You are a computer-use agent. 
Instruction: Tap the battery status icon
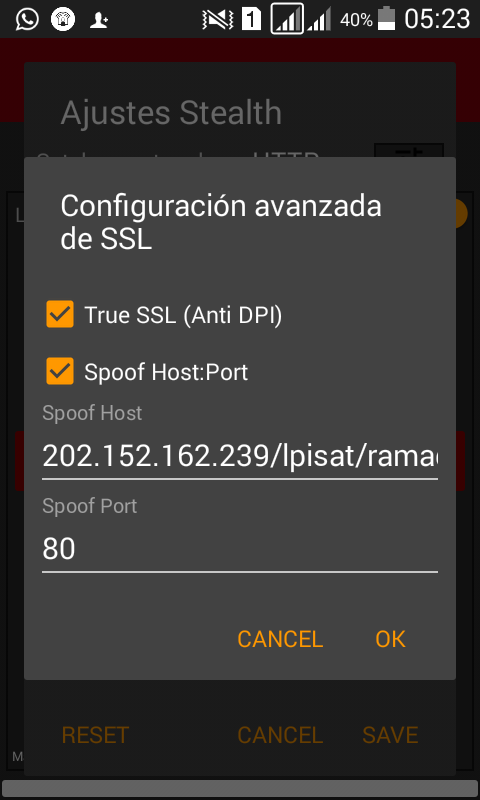[x=386, y=18]
